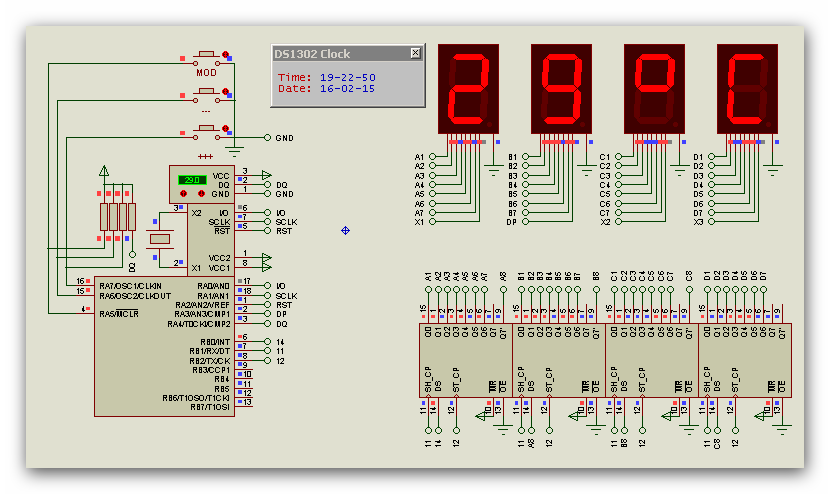Select the DQ terminal at RA4/T0CKI/CMP2

point(268,324)
